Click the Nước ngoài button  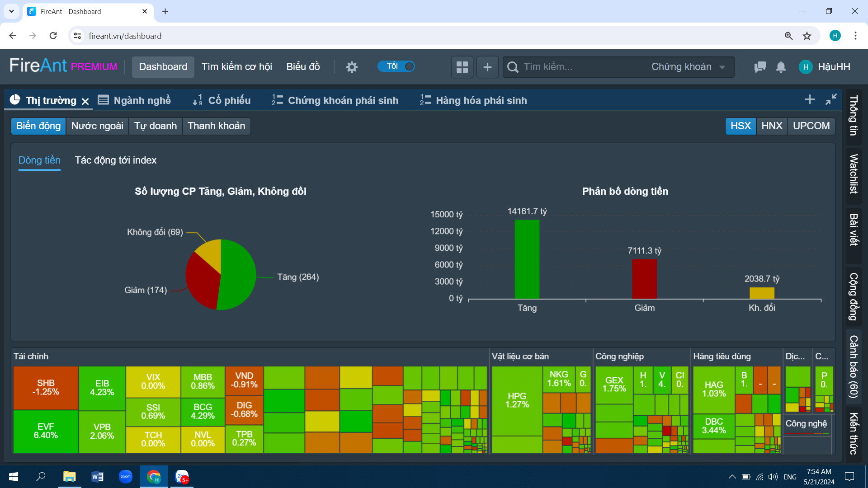[97, 126]
